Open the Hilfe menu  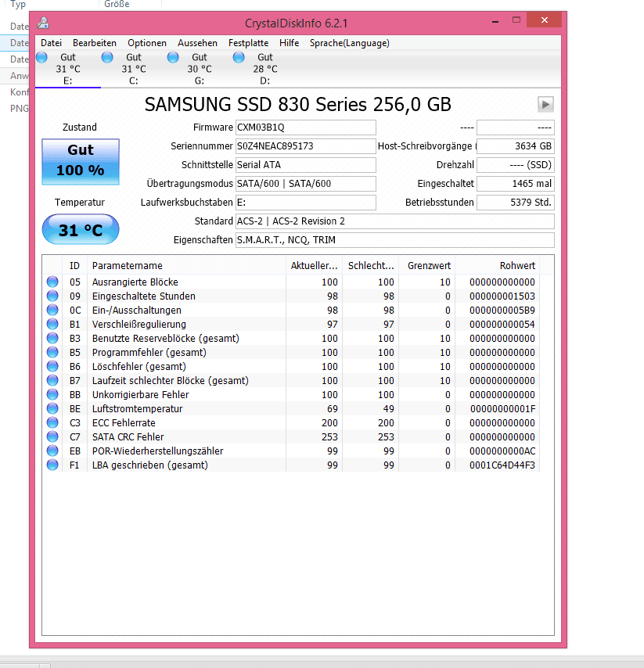pyautogui.click(x=289, y=43)
